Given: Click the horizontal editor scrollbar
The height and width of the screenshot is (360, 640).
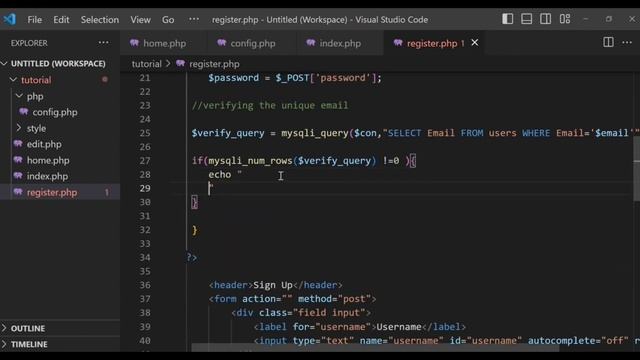Looking at the screenshot, I should tap(375, 348).
